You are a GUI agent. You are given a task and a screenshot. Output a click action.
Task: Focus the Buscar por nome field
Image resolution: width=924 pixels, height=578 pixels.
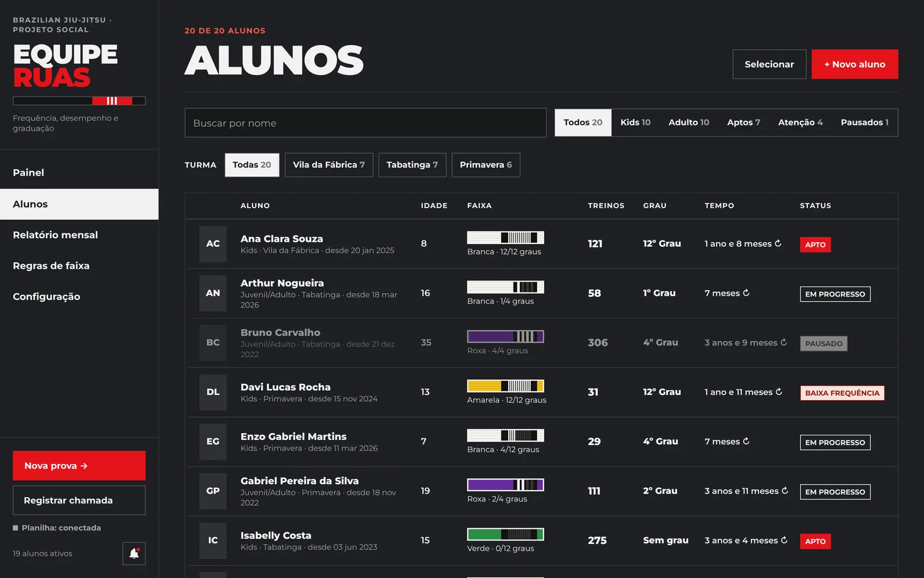(366, 123)
